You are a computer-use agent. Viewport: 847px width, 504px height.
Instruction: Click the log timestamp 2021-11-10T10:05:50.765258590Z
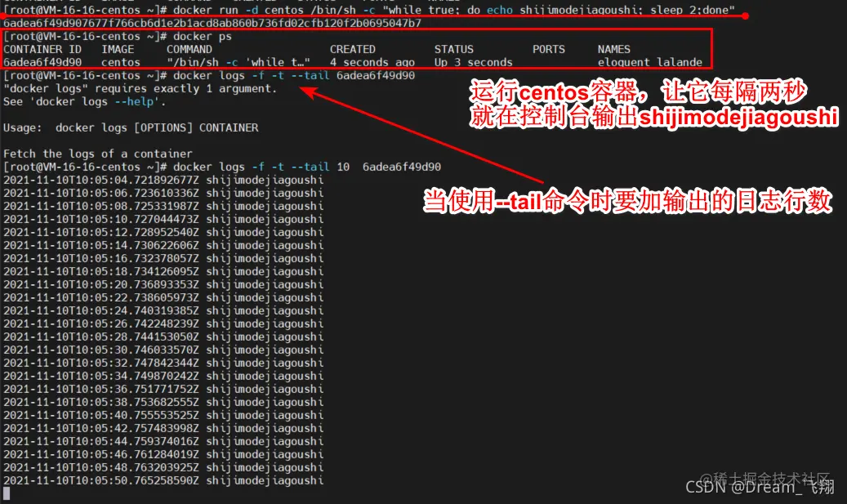[101, 480]
